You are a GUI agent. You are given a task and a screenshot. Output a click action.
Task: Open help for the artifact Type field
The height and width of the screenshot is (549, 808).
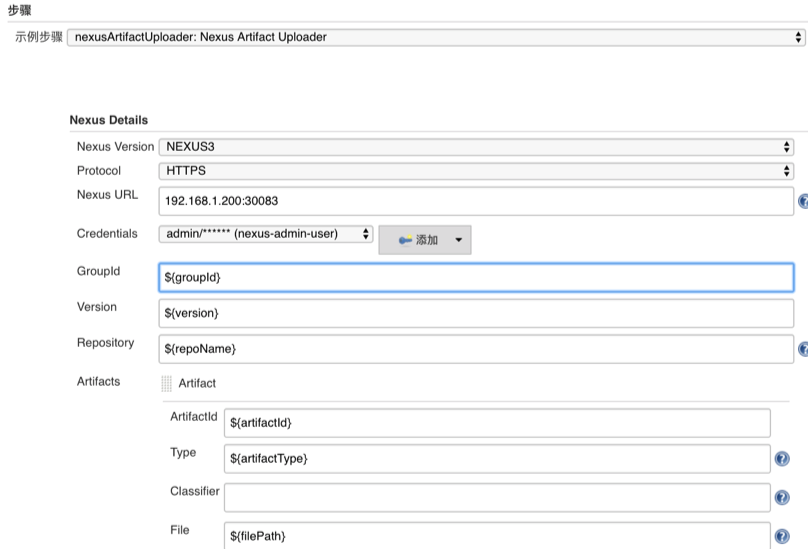tap(782, 459)
